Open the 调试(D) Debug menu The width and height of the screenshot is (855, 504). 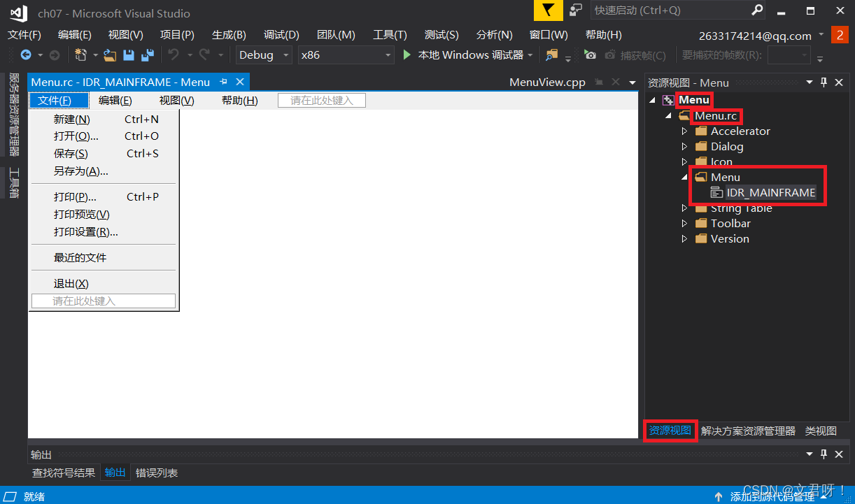coord(281,35)
